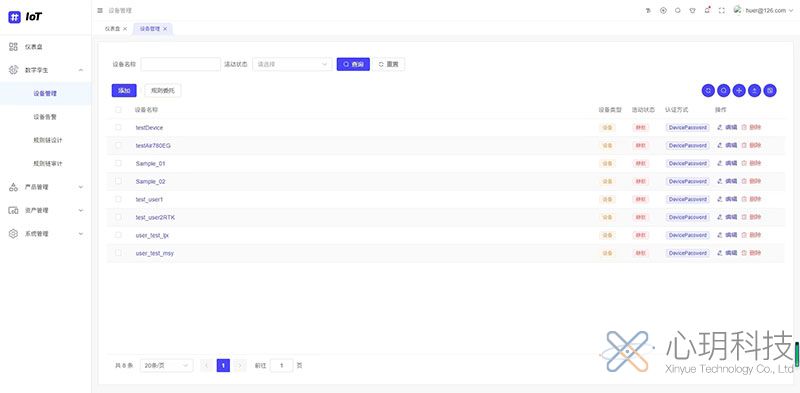The image size is (800, 393).
Task: Click the refresh circular button above table
Action: [x=708, y=90]
